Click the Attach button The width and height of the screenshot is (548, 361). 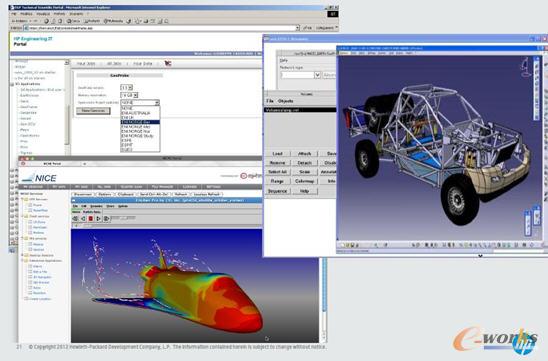(304, 154)
